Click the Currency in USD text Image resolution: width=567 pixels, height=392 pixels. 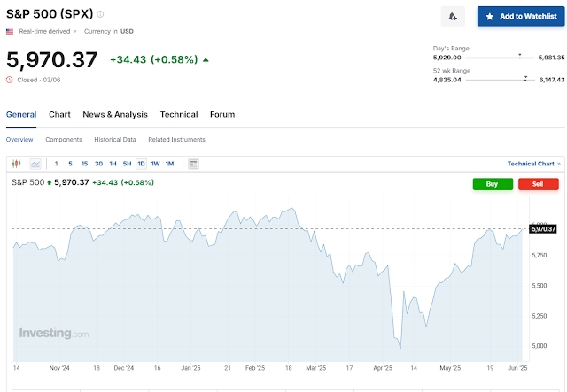[x=109, y=32]
